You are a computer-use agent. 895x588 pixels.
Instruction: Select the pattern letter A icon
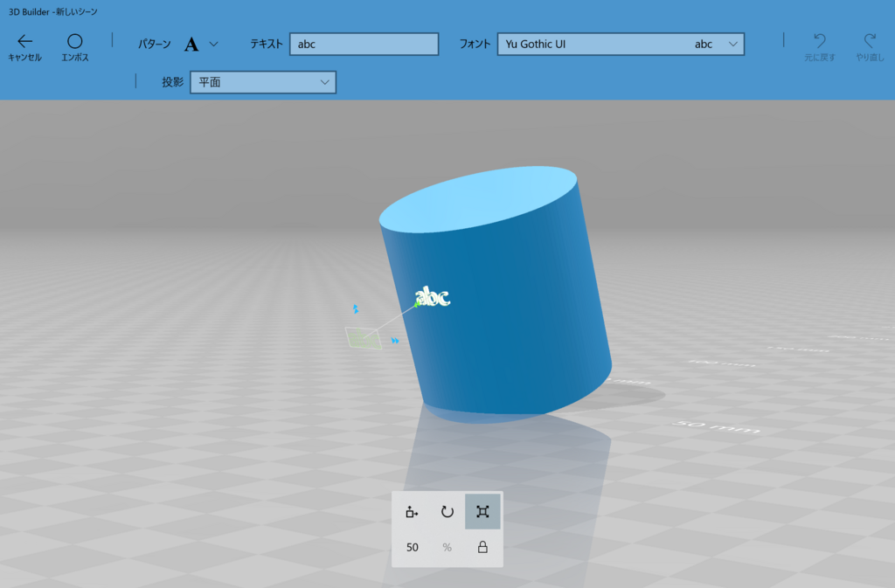(191, 45)
